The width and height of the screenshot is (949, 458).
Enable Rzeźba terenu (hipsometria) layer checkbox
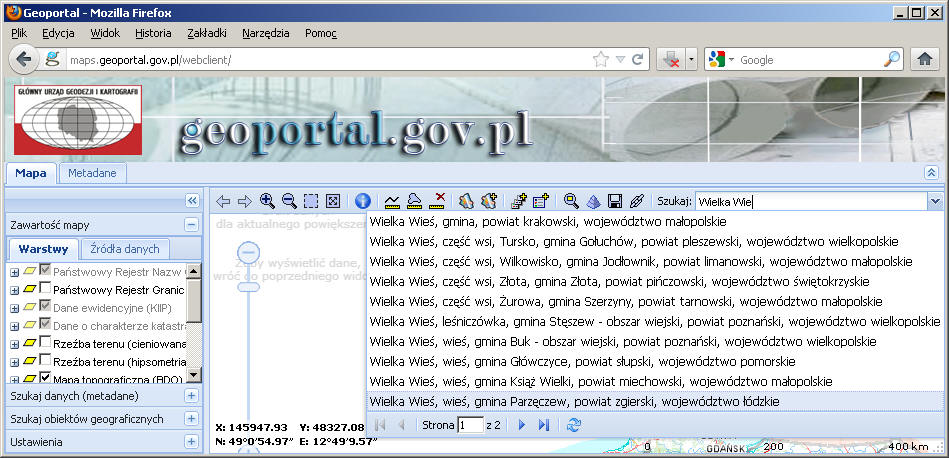pyautogui.click(x=45, y=361)
